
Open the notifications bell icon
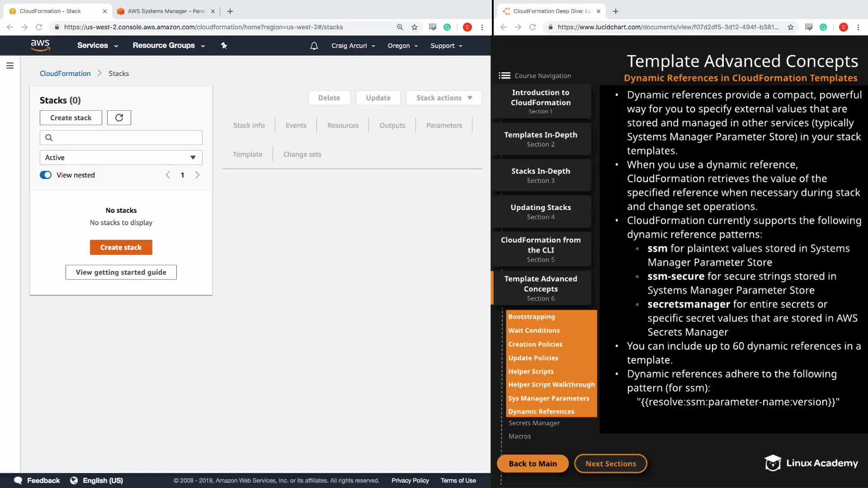point(314,46)
